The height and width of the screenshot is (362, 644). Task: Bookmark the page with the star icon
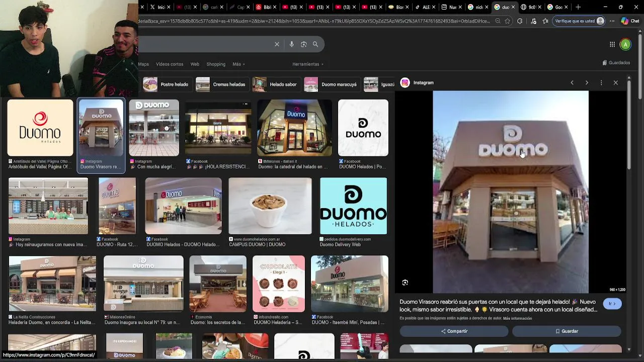point(508,21)
